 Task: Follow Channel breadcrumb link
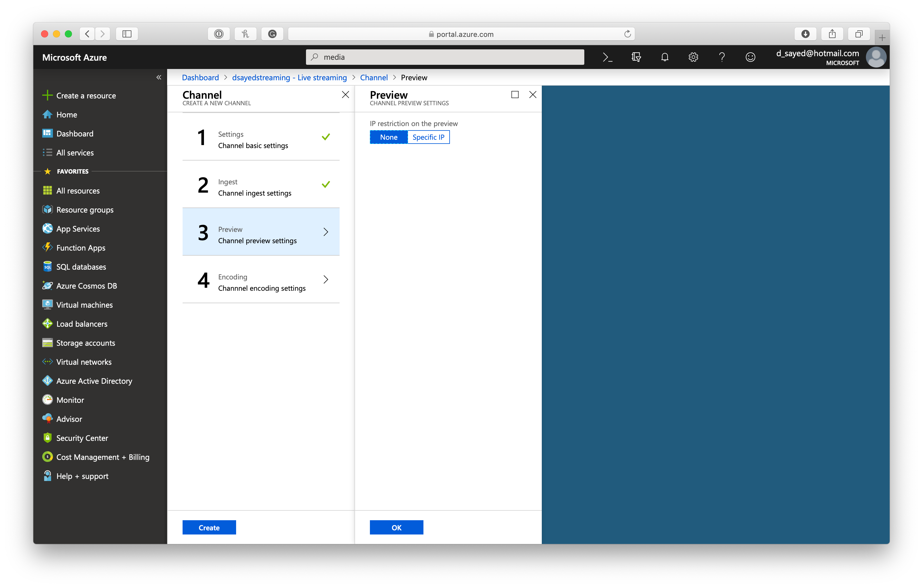(x=374, y=78)
